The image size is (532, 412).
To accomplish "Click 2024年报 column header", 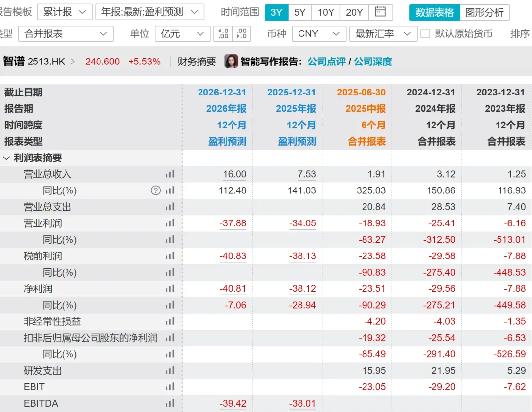I will tap(435, 108).
